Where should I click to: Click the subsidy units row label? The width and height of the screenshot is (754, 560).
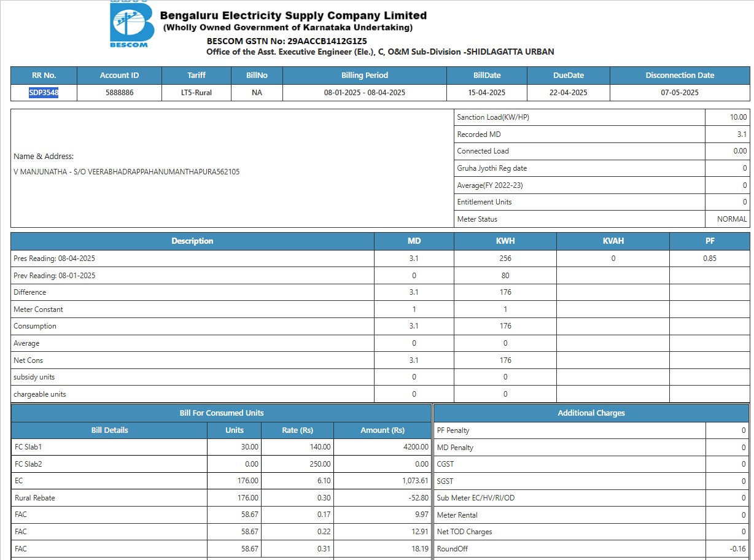(34, 377)
